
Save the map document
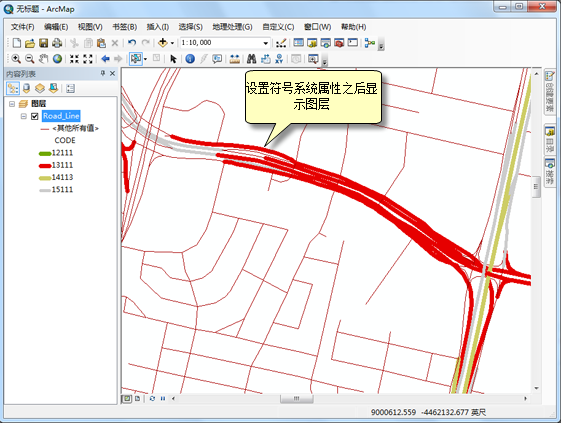click(43, 43)
